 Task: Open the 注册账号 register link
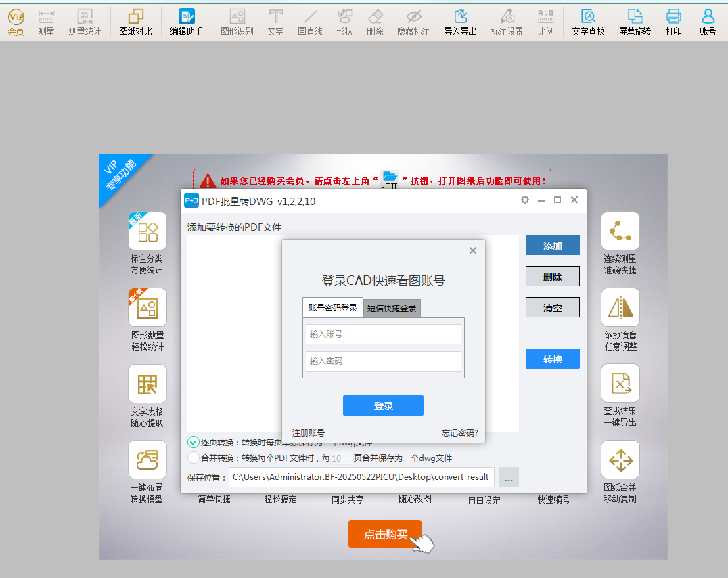point(309,432)
